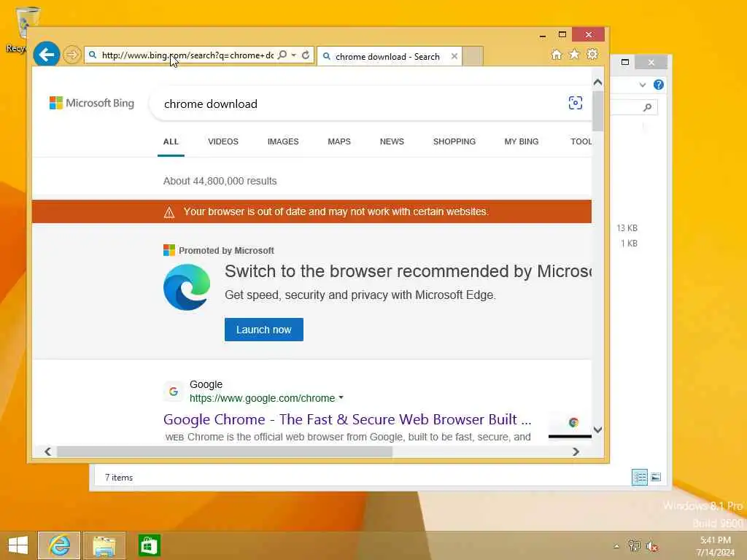Switch File Explorer to large icons view
The width and height of the screenshot is (747, 560).
point(656,477)
